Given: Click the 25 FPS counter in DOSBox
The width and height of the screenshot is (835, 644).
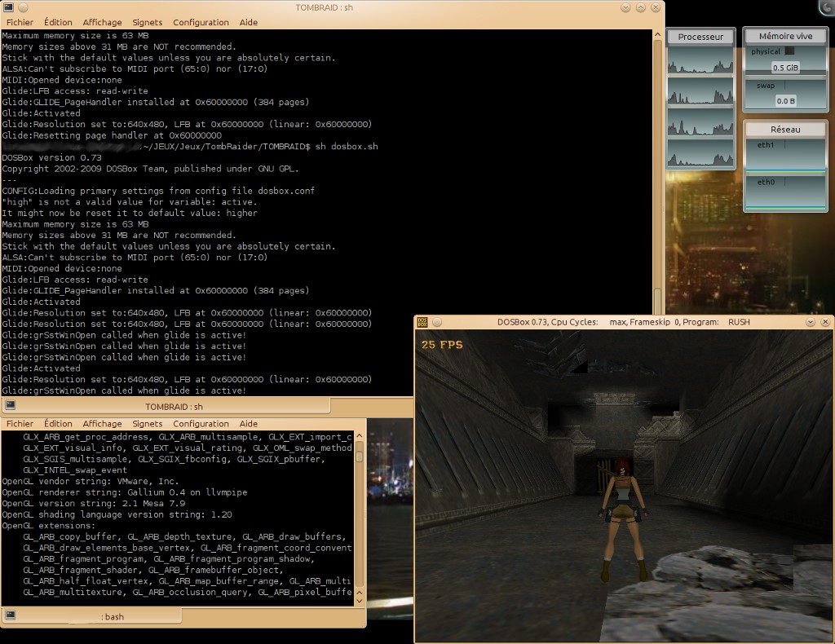Looking at the screenshot, I should click(x=442, y=344).
